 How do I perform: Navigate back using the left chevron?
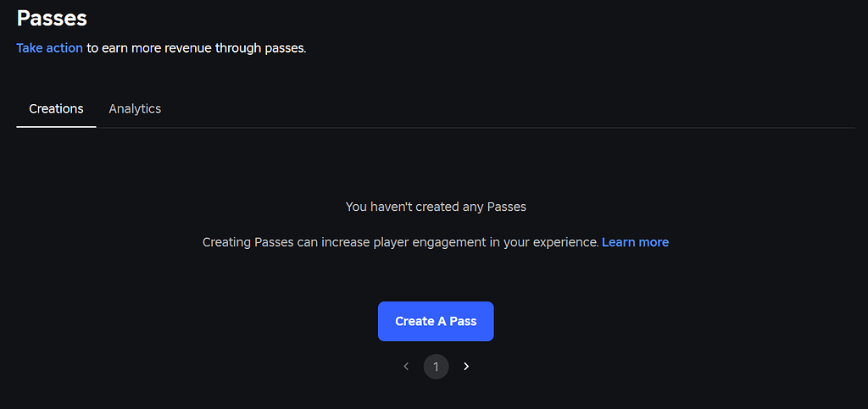[x=406, y=367]
